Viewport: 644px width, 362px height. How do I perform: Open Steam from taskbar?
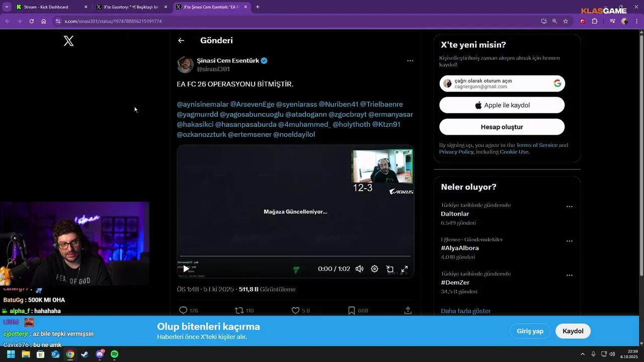click(x=85, y=354)
